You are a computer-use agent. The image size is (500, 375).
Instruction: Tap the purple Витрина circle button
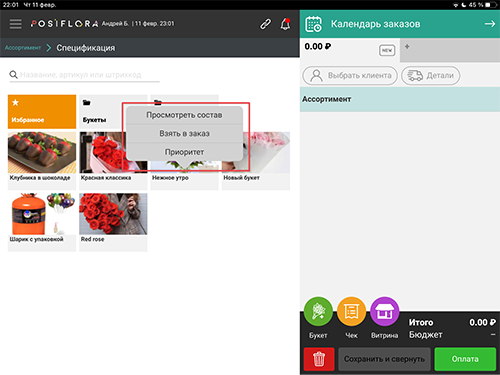pos(384,311)
